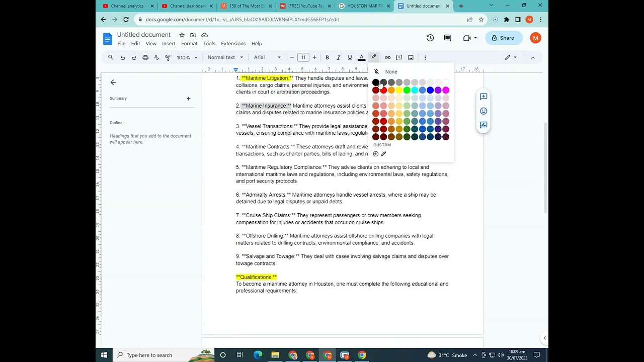Click the font size input field
The width and height of the screenshot is (644, 362).
pos(303,57)
